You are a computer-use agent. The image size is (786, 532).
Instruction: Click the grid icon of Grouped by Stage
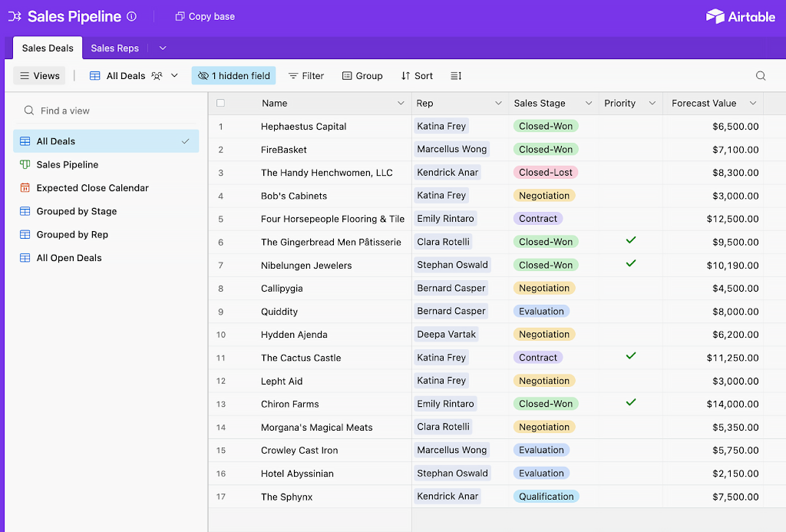point(25,211)
